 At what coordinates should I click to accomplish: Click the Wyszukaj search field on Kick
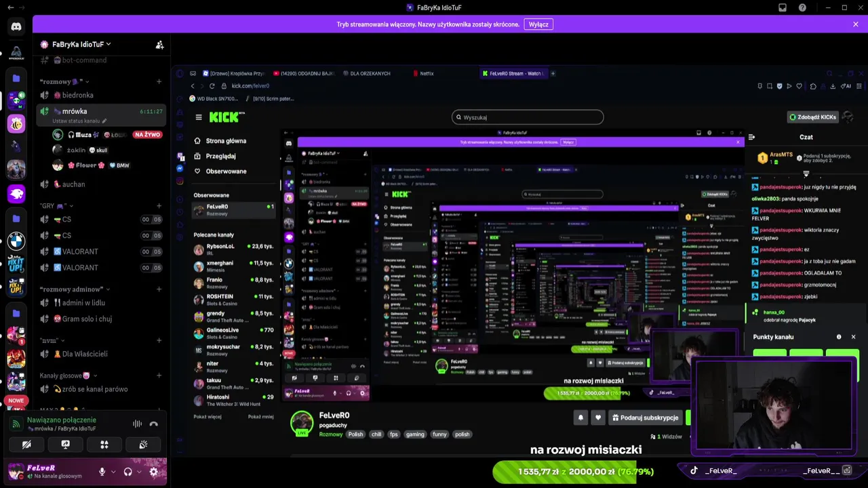tap(528, 117)
